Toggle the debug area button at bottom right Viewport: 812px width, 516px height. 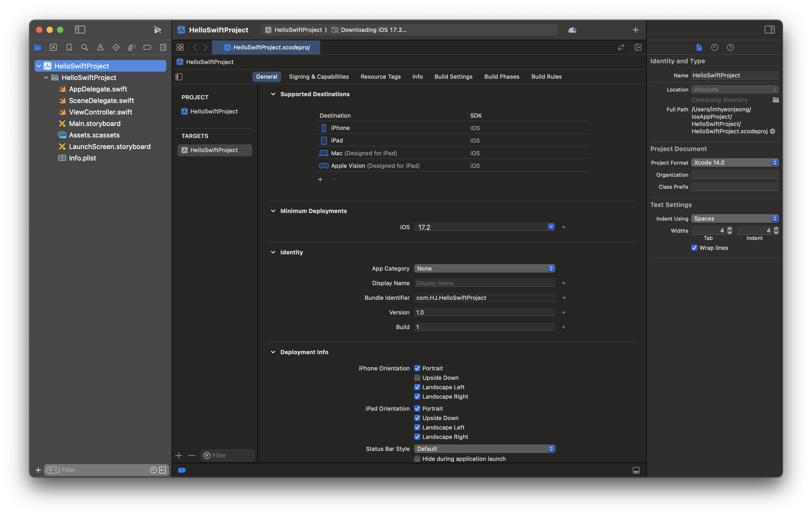coord(636,470)
